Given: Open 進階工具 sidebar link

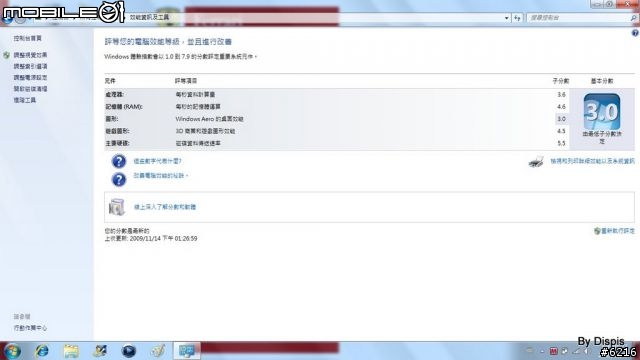Looking at the screenshot, I should (x=24, y=100).
